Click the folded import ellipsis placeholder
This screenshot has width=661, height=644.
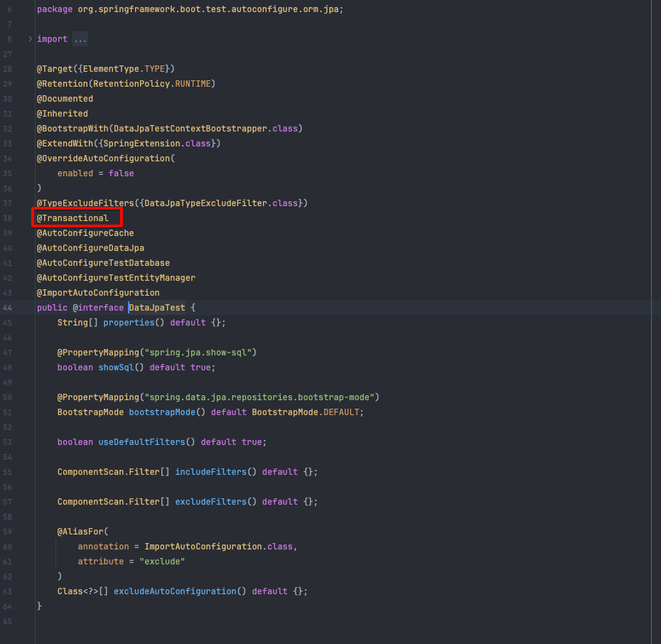[x=80, y=39]
